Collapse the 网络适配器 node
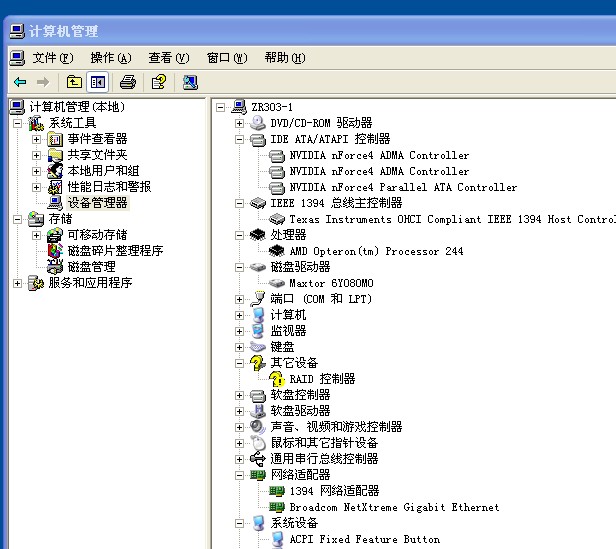The image size is (616, 549). tap(239, 475)
